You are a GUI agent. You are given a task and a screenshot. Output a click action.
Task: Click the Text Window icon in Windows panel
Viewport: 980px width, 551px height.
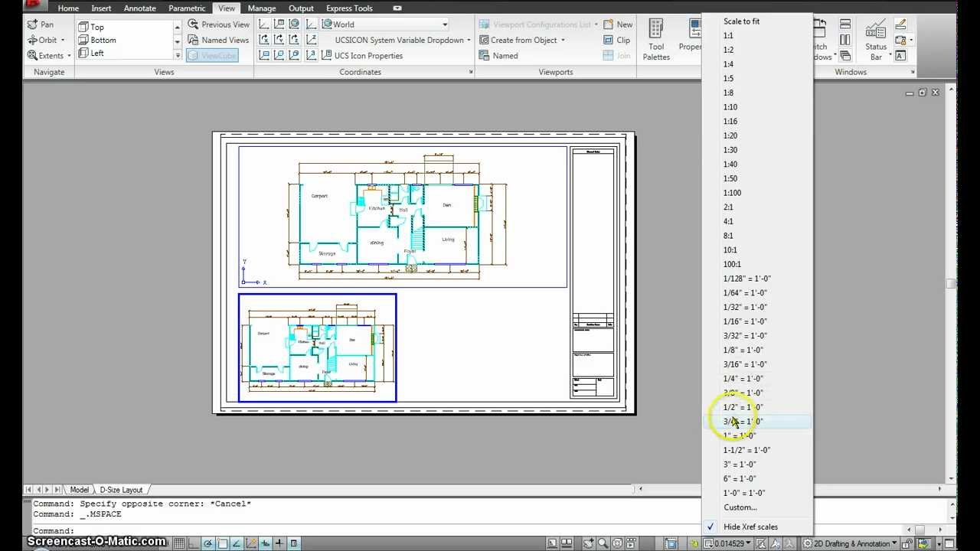click(900, 56)
